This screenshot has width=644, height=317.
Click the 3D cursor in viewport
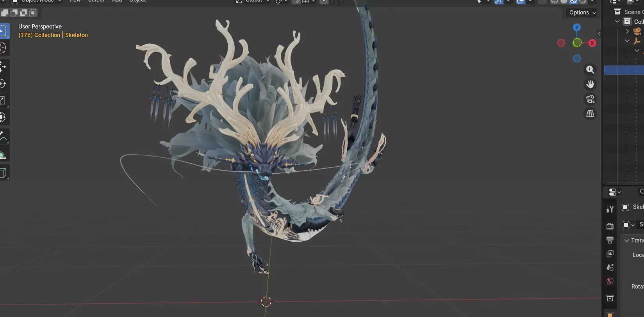coord(266,301)
